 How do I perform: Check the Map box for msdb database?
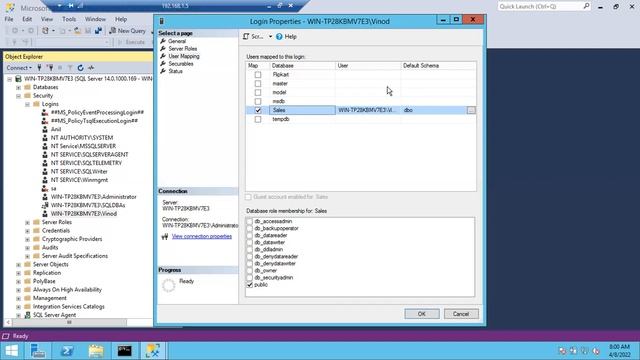click(x=258, y=101)
